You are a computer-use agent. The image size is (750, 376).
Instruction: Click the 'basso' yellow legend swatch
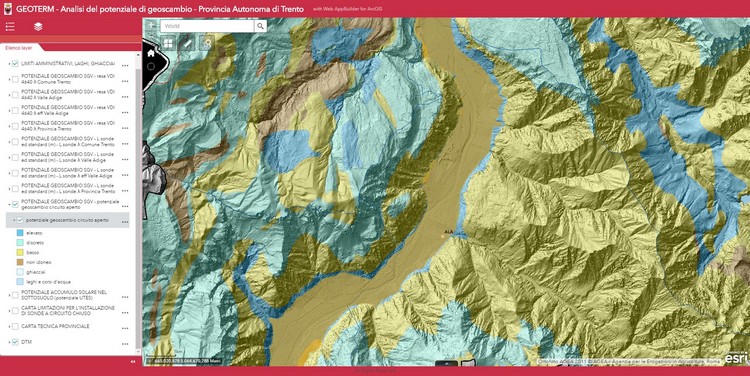click(x=20, y=252)
